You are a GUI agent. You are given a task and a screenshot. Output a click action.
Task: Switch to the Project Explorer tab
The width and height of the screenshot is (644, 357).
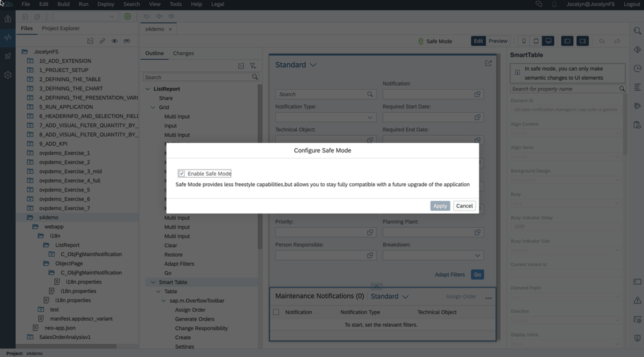[61, 28]
